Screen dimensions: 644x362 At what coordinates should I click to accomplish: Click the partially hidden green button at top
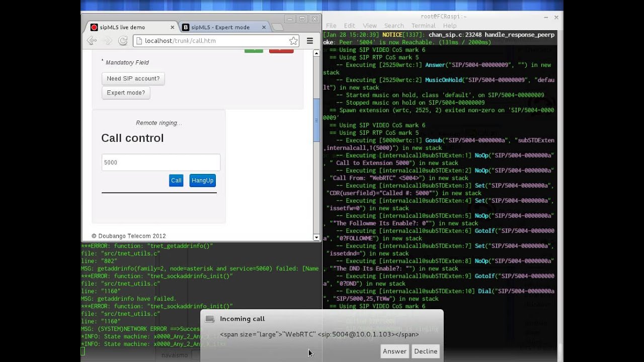[x=254, y=51]
